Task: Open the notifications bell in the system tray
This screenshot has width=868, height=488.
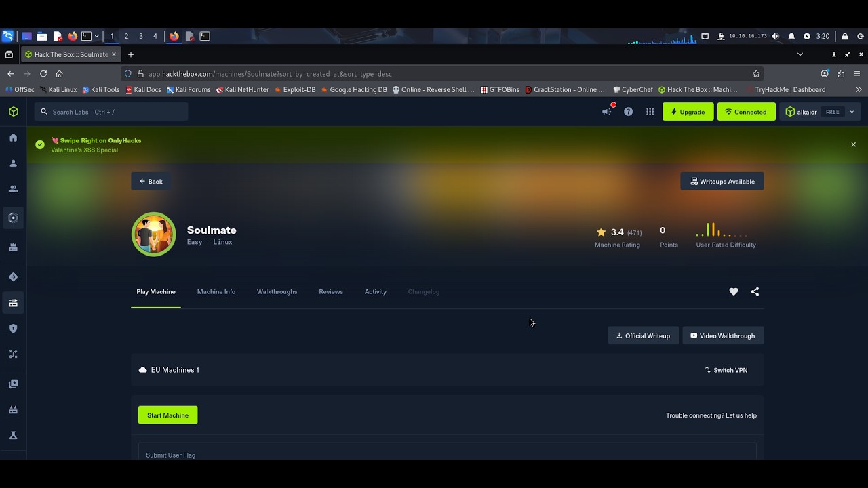Action: [791, 36]
